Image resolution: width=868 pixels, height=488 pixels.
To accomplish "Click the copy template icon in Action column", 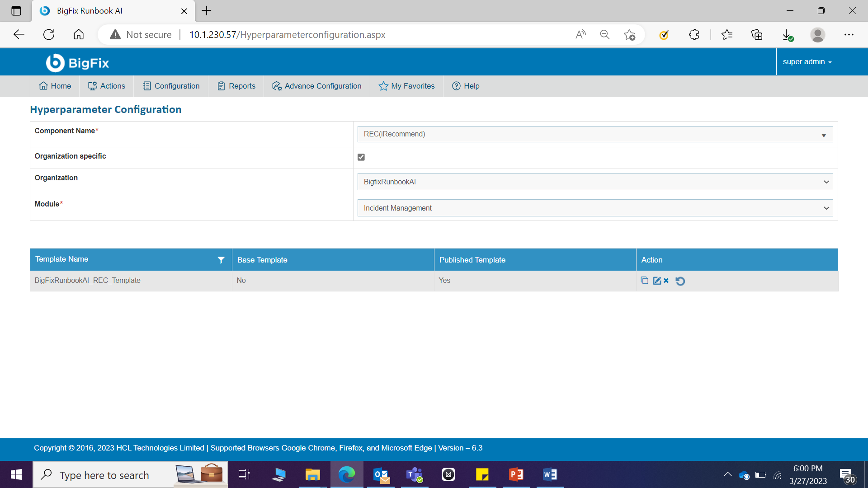I will coord(644,281).
